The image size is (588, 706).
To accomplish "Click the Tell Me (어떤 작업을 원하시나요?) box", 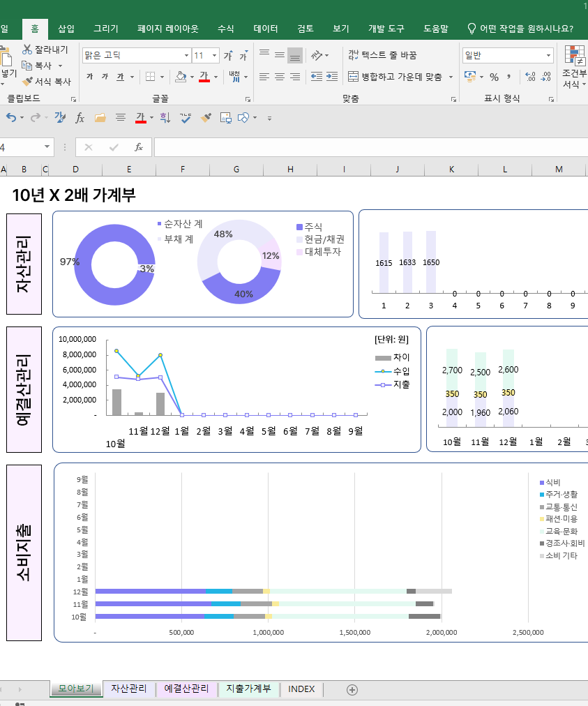I will tap(521, 29).
